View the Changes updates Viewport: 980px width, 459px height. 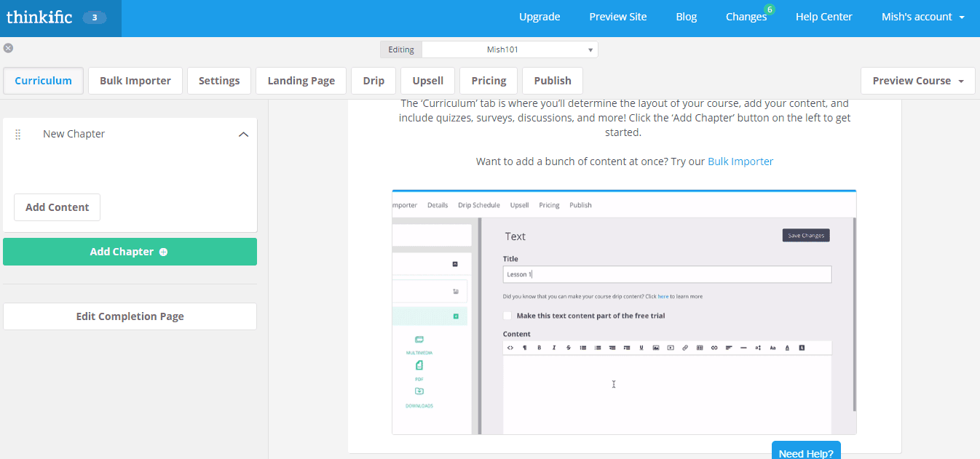click(746, 17)
